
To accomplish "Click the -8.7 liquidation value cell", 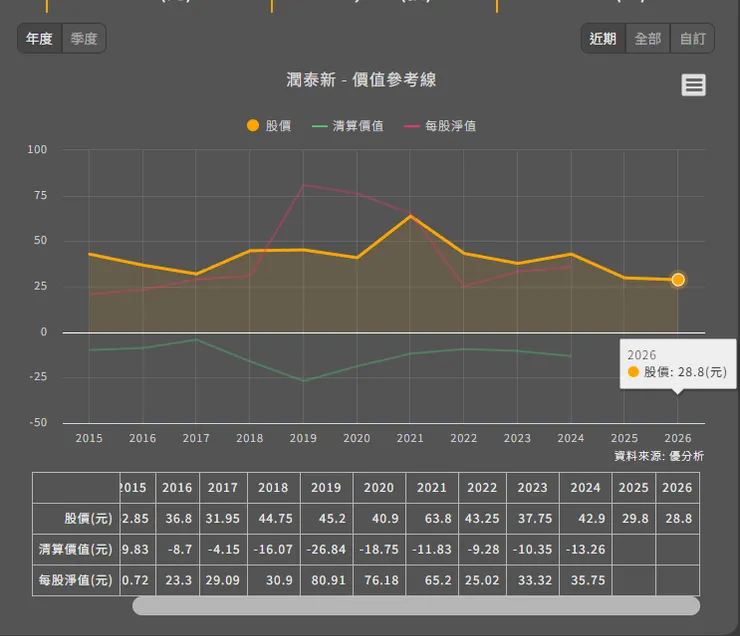I will click(x=177, y=549).
